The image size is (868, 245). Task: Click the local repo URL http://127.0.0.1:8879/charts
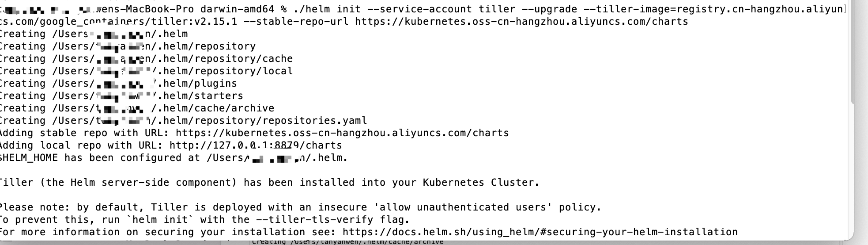pyautogui.click(x=256, y=145)
